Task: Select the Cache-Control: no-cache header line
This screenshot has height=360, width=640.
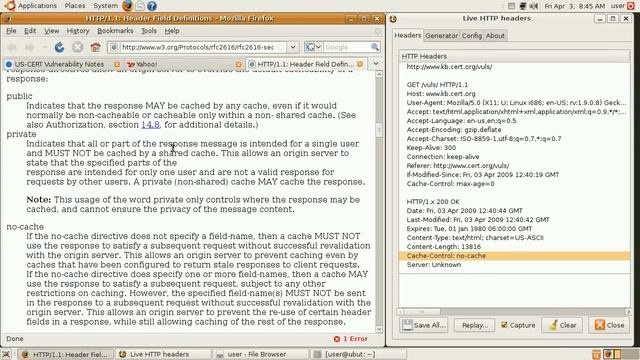Action: coord(514,256)
